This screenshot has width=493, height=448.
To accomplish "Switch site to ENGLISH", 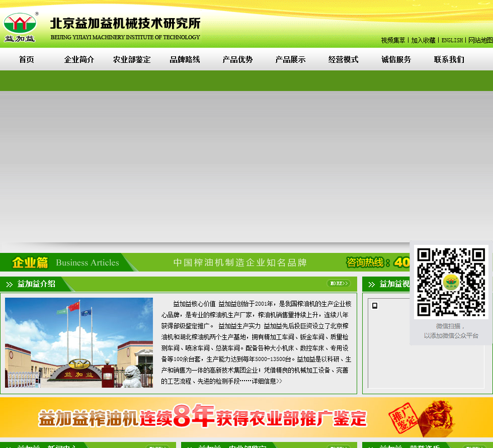I will pyautogui.click(x=452, y=40).
